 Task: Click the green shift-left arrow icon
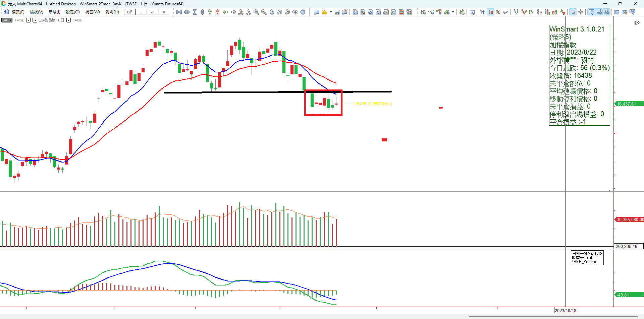click(225, 12)
